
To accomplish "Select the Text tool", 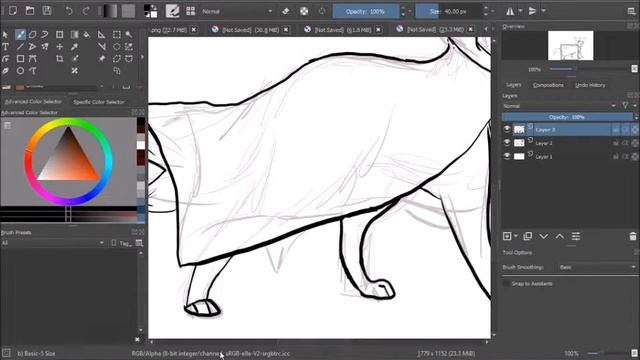I will coord(5,47).
